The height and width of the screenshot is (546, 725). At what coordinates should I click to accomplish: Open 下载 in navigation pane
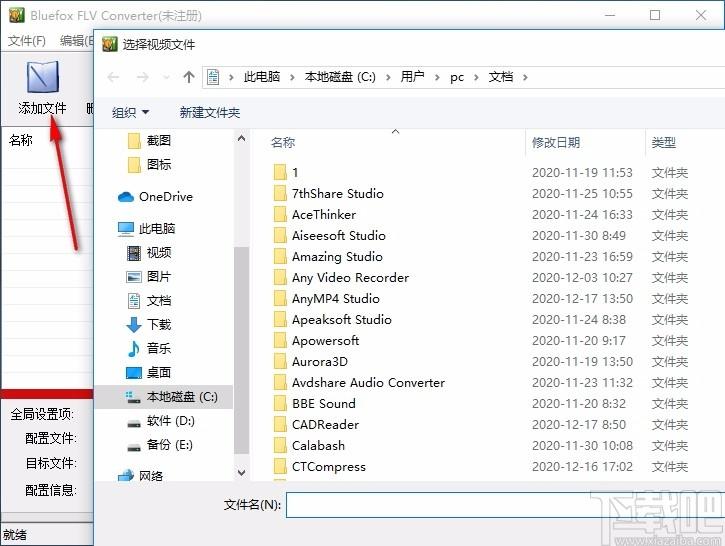pyautogui.click(x=149, y=325)
